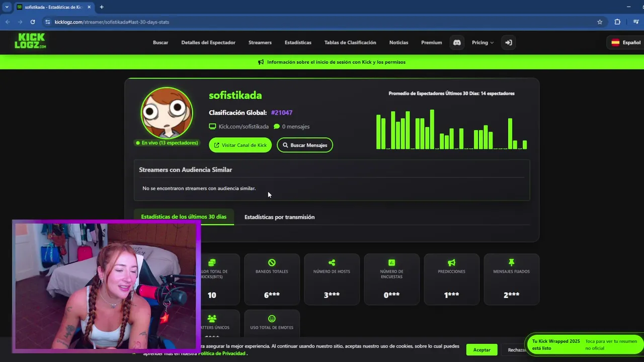Click Streamers con Audiencia Similar heading
Viewport: 644px width, 362px height.
pyautogui.click(x=185, y=170)
